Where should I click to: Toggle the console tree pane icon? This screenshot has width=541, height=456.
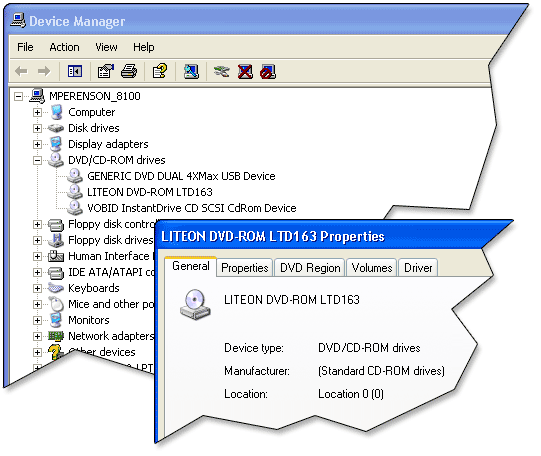tap(75, 71)
